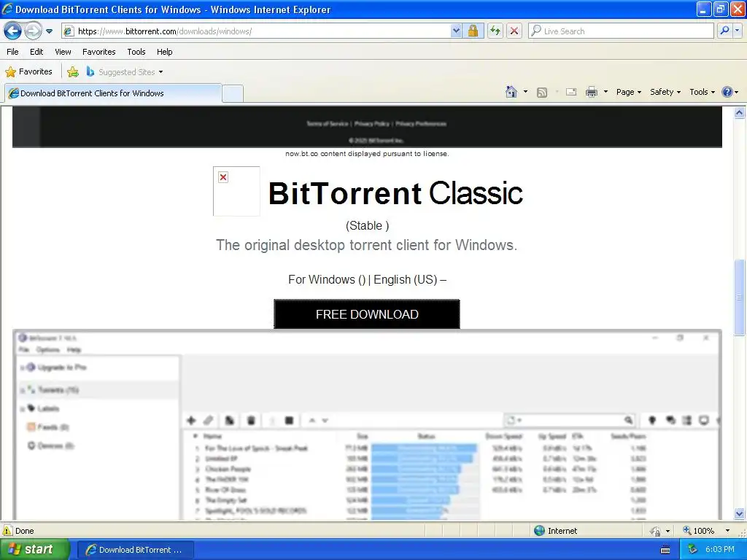Open the Windows start menu
Image resolution: width=747 pixels, height=560 pixels.
click(x=35, y=550)
